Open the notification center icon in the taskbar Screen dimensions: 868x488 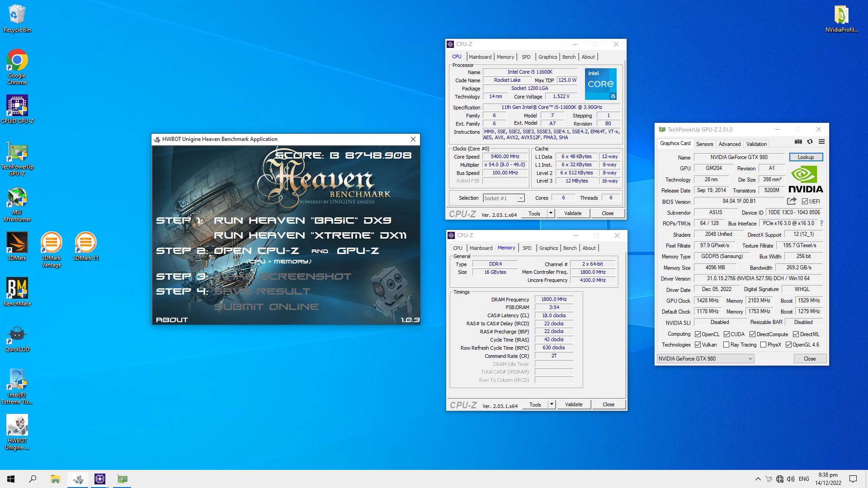853,479
